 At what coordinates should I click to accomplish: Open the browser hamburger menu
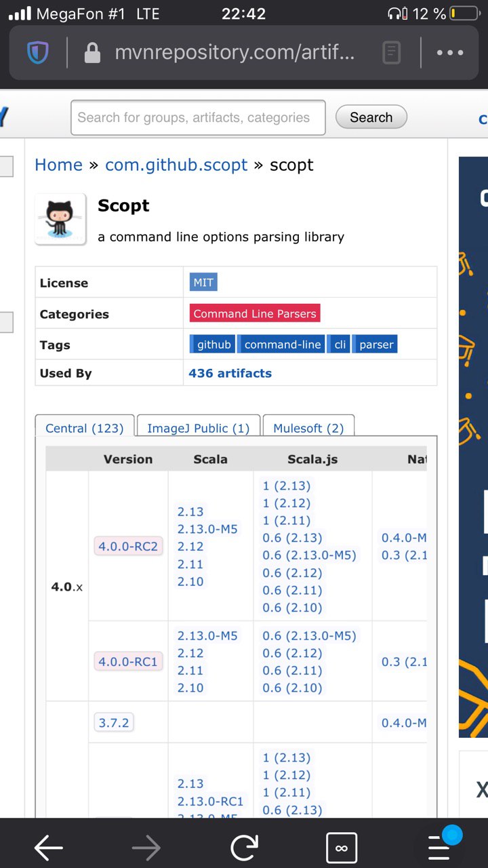pyautogui.click(x=439, y=847)
